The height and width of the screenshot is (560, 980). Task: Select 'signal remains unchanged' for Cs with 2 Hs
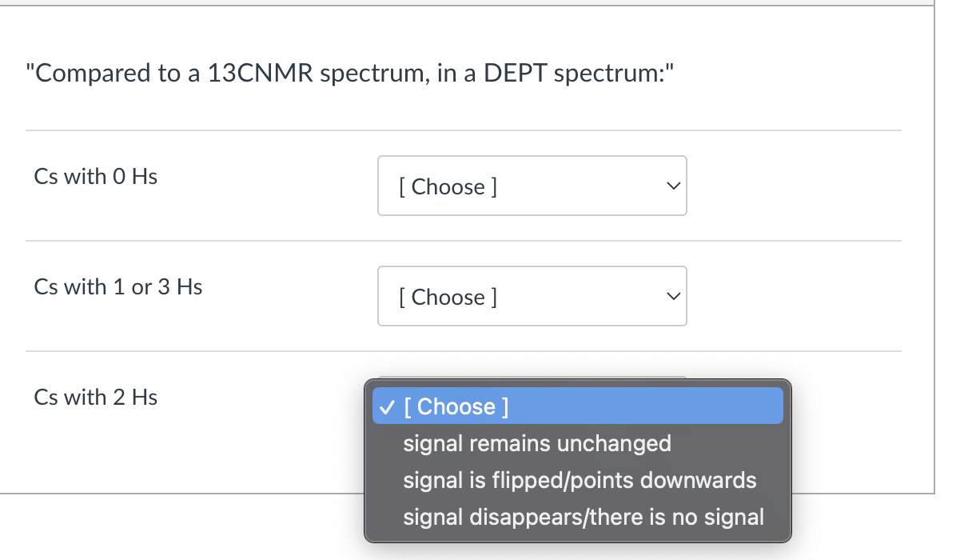tap(537, 443)
